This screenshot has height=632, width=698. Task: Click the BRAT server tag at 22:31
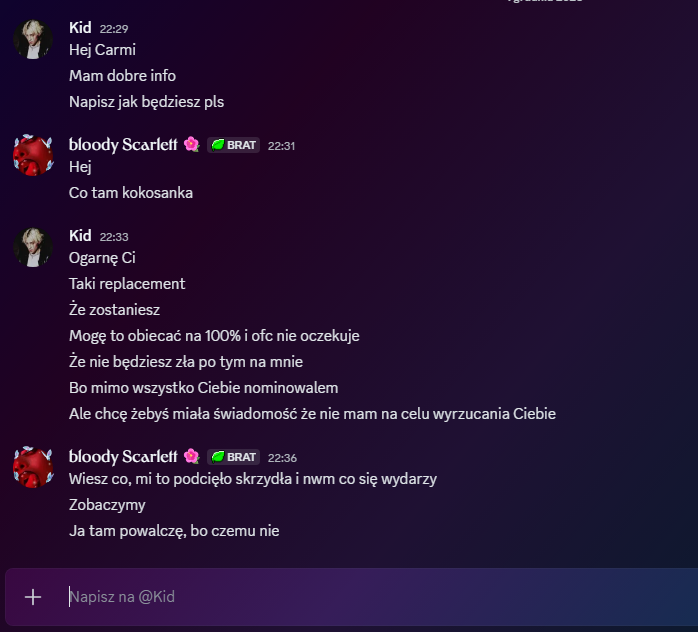[x=234, y=145]
